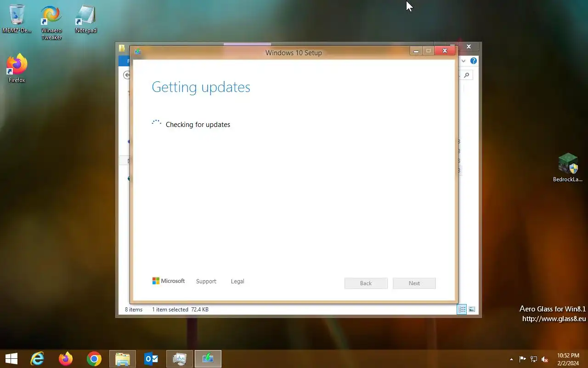The image size is (588, 368).
Task: Expand the File Explorer ribbon chevron
Action: (464, 61)
